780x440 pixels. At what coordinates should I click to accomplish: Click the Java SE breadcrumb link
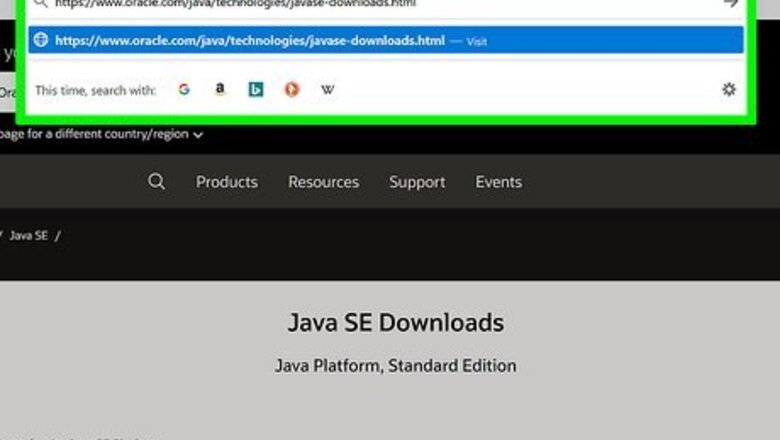pyautogui.click(x=29, y=236)
